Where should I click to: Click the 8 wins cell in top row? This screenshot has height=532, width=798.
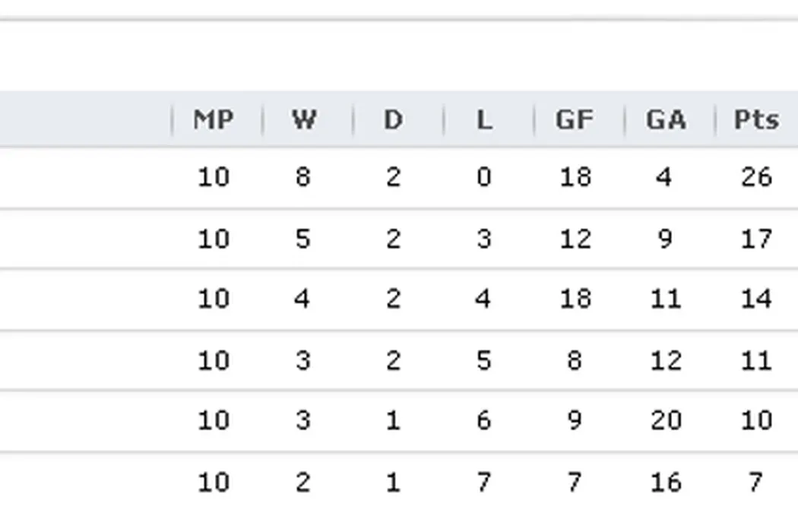[x=303, y=177]
